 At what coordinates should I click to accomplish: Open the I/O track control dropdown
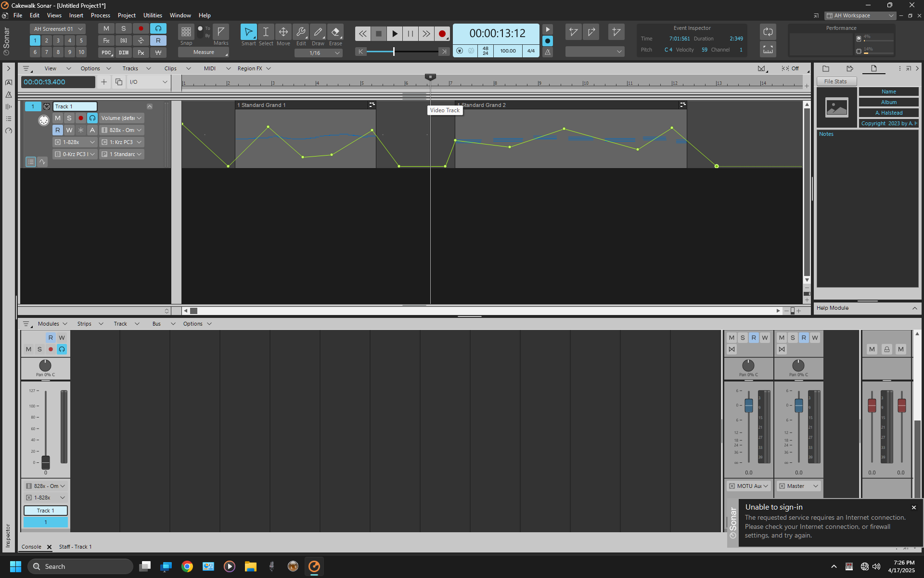pyautogui.click(x=148, y=82)
